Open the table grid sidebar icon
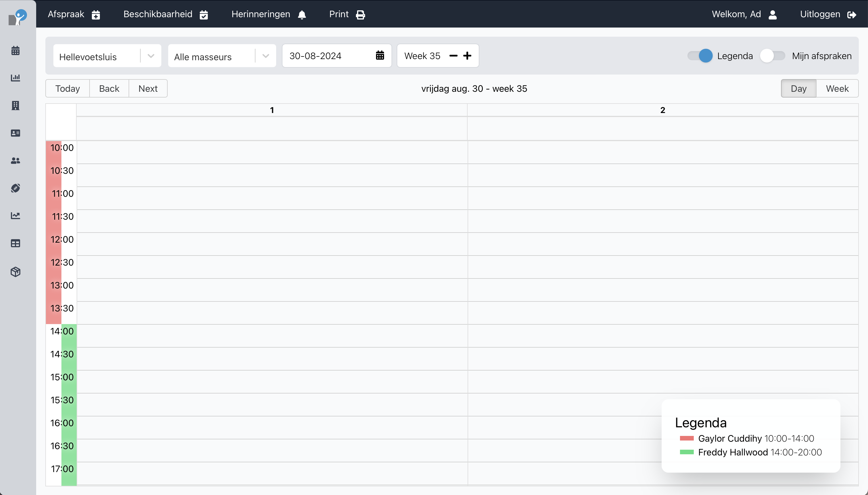868x495 pixels. click(x=15, y=243)
